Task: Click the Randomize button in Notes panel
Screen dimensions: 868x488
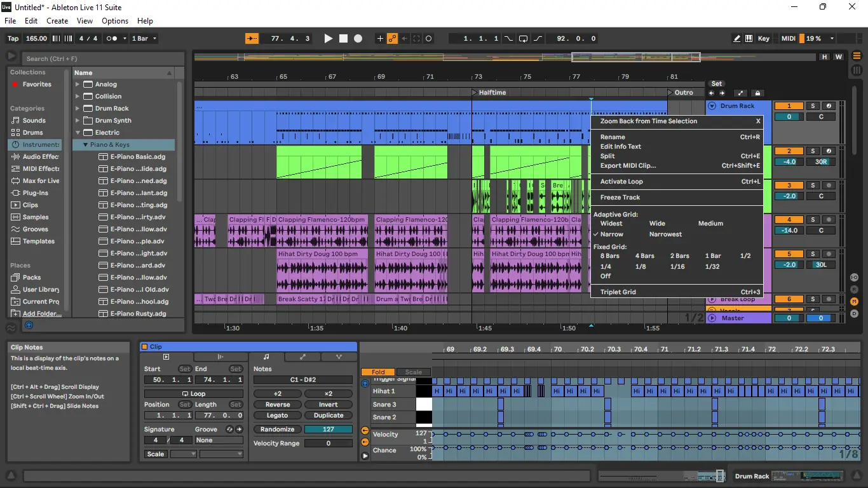Action: 277,429
